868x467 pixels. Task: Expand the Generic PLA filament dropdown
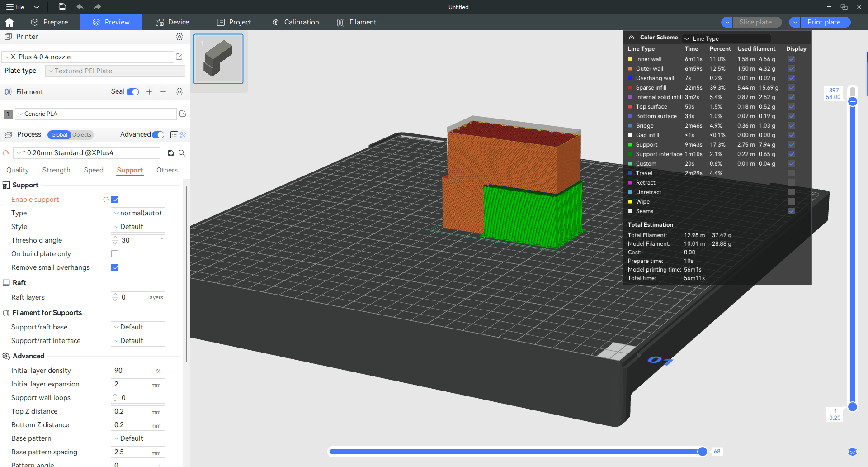pyautogui.click(x=96, y=114)
